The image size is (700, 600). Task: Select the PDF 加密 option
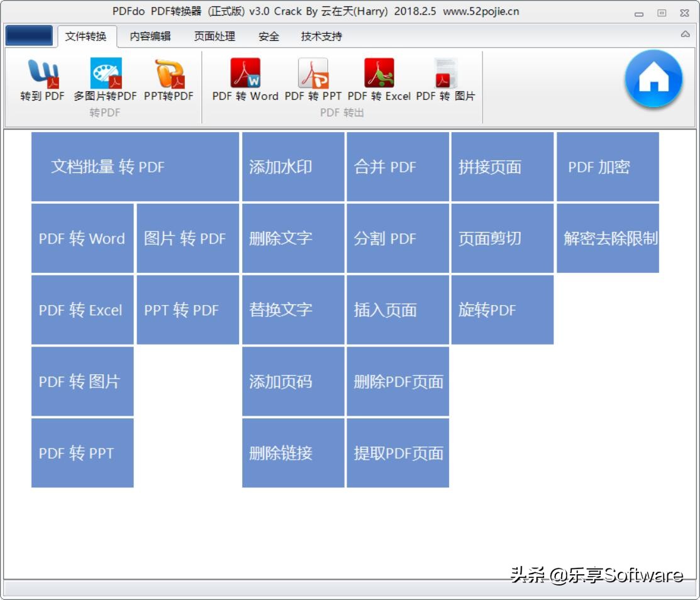608,166
